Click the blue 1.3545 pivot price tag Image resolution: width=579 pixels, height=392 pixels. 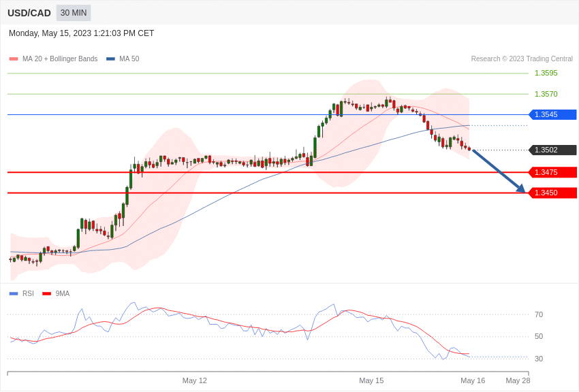tap(553, 115)
